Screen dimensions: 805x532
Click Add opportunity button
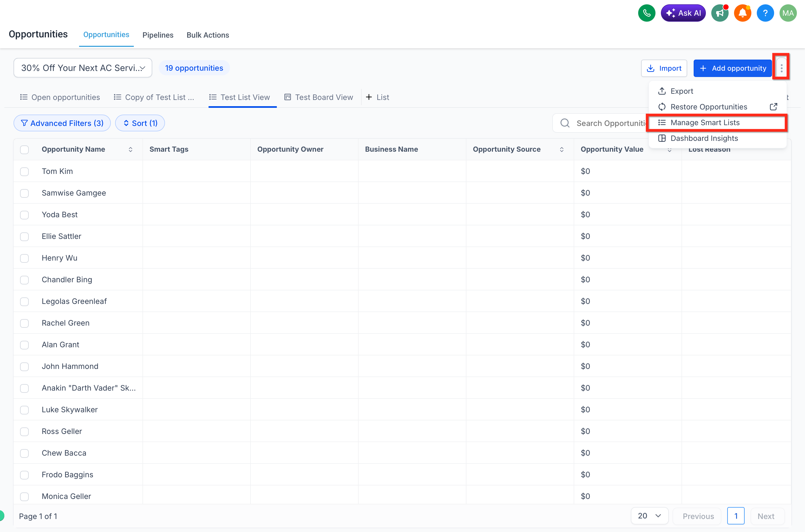coord(732,68)
